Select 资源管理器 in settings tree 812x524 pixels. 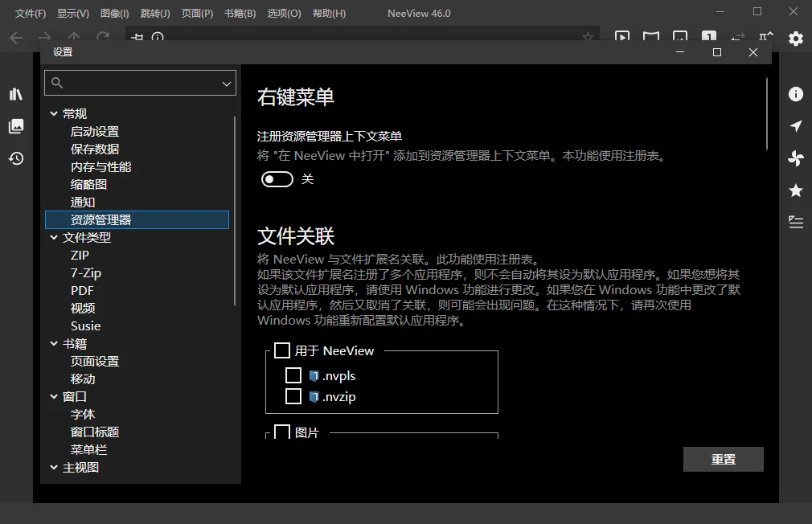tap(137, 219)
